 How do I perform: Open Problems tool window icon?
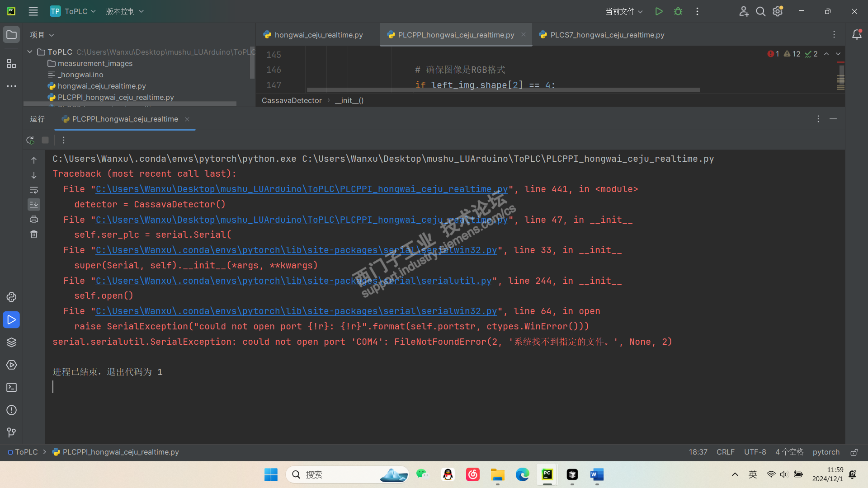[x=11, y=410]
